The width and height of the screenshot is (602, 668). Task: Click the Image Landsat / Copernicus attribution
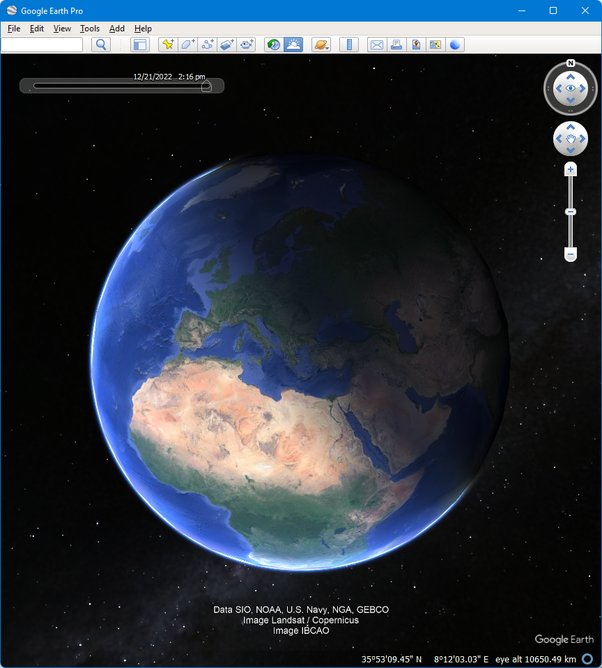[x=301, y=620]
